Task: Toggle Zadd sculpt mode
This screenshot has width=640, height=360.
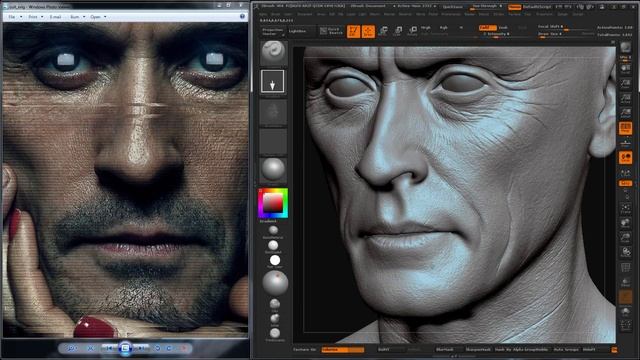Action: tap(487, 27)
